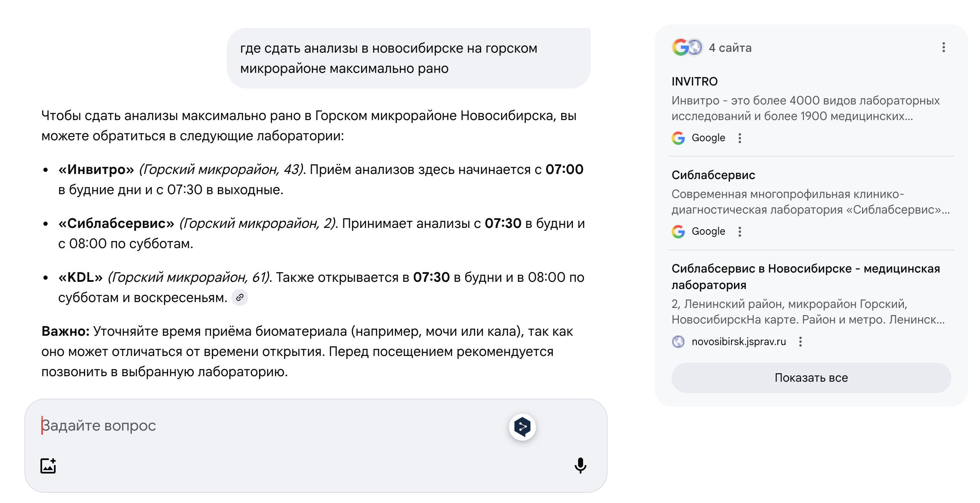Open the options menu for the Сиблабсервис Google source
The width and height of the screenshot is (980, 503).
[740, 231]
